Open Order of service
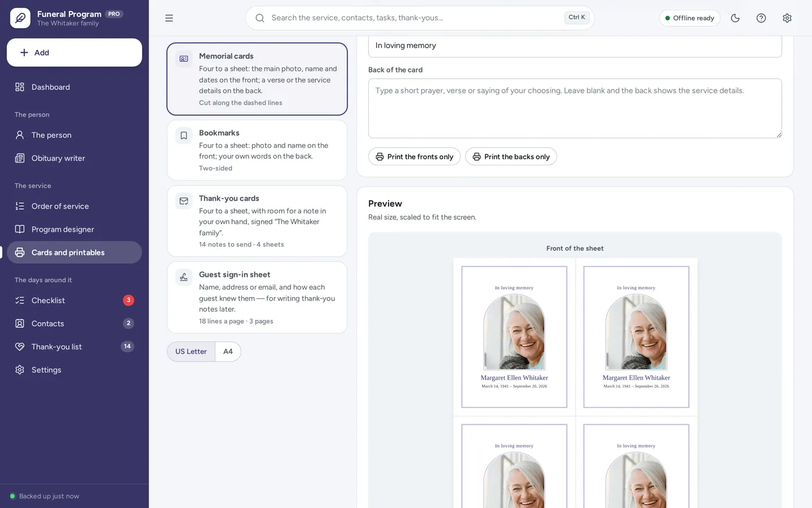812x508 pixels. click(74, 206)
